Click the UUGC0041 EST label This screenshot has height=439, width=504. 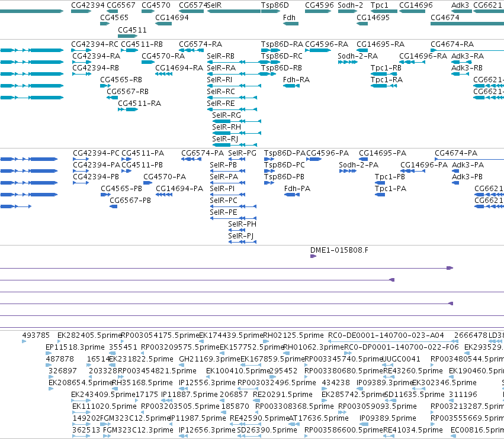click(x=401, y=359)
